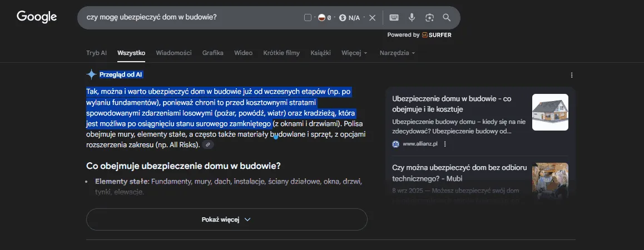
Task: Click the Allianz favicon icon
Action: coord(395,144)
